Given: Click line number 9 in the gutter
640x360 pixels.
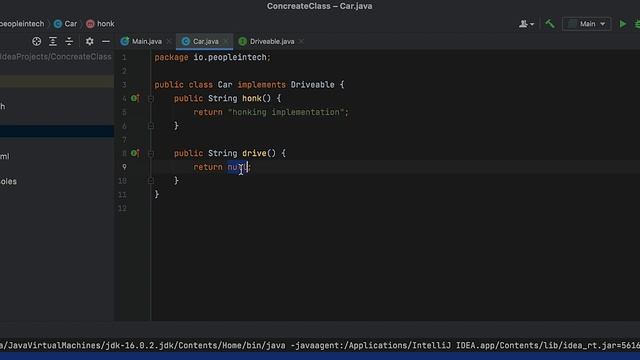Looking at the screenshot, I should click(x=124, y=167).
